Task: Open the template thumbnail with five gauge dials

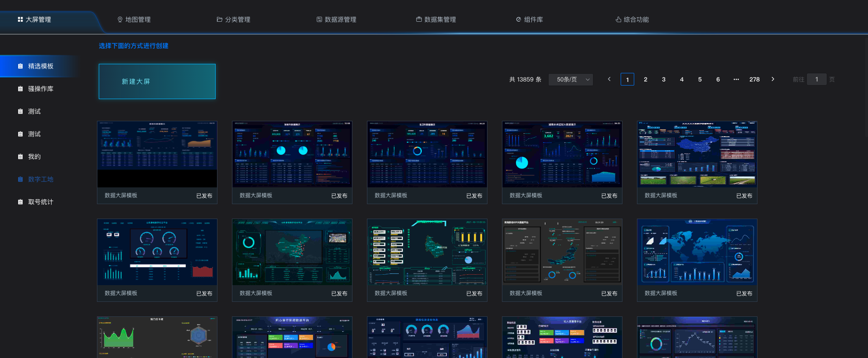Action: click(157, 252)
